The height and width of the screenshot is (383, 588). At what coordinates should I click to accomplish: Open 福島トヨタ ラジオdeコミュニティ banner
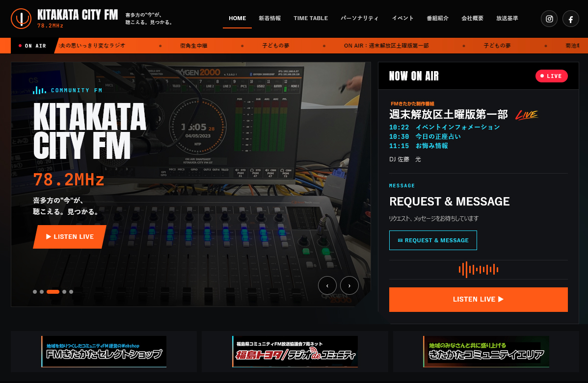295,352
